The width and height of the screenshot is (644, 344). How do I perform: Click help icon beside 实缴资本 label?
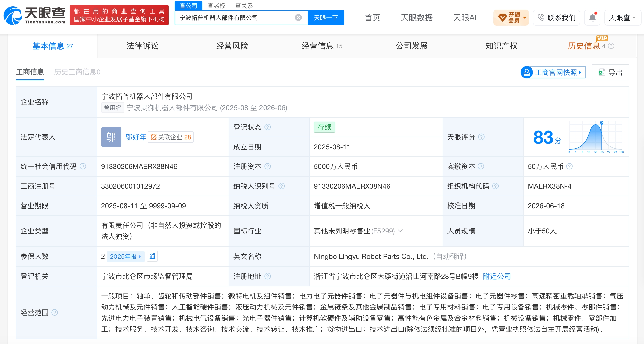481,166
